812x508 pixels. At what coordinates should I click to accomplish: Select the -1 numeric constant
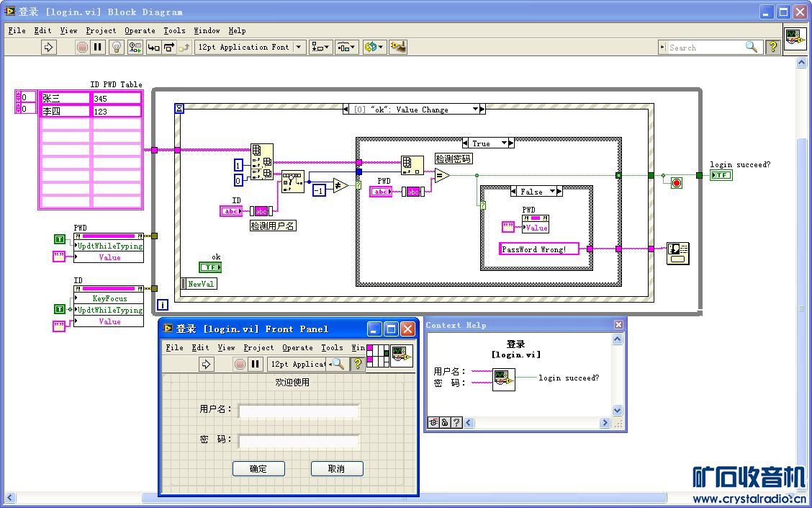(x=319, y=191)
